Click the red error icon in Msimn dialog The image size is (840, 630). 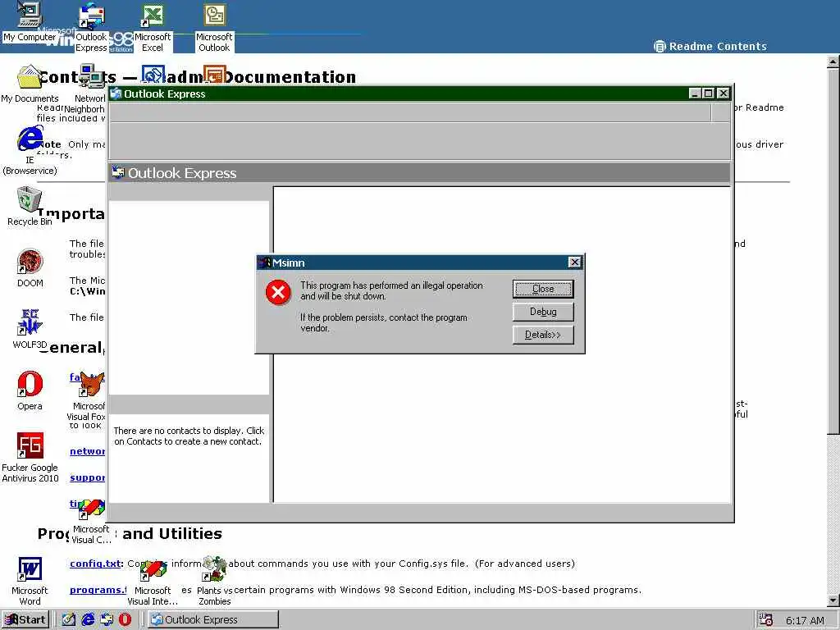coord(278,292)
